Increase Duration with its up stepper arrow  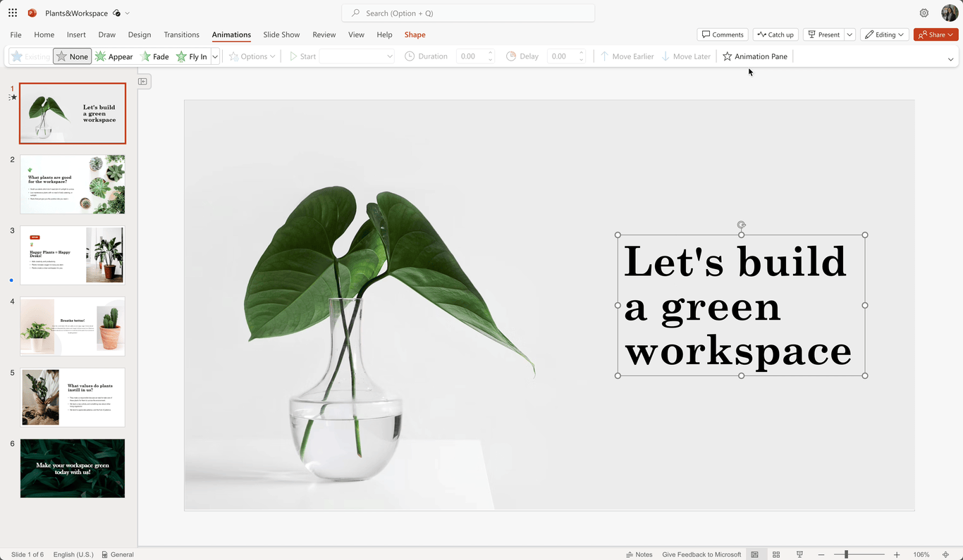[489, 53]
